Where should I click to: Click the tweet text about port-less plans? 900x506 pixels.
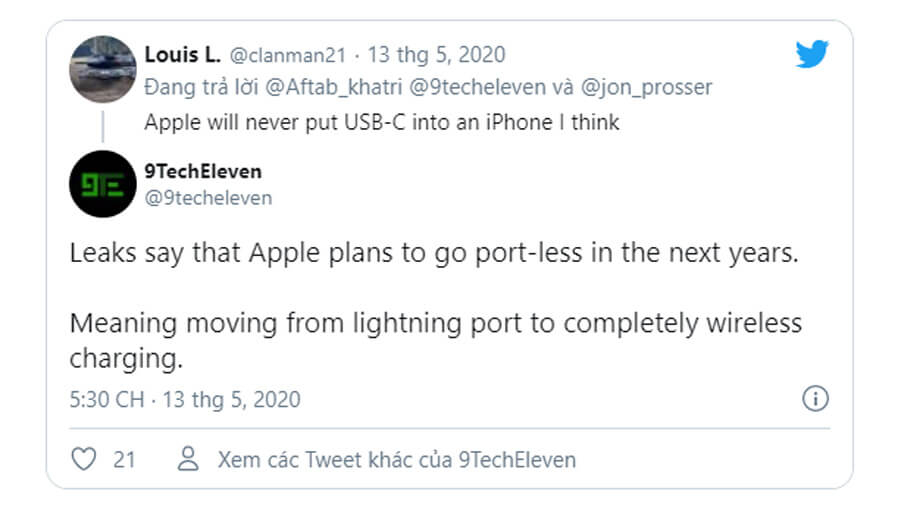[434, 253]
